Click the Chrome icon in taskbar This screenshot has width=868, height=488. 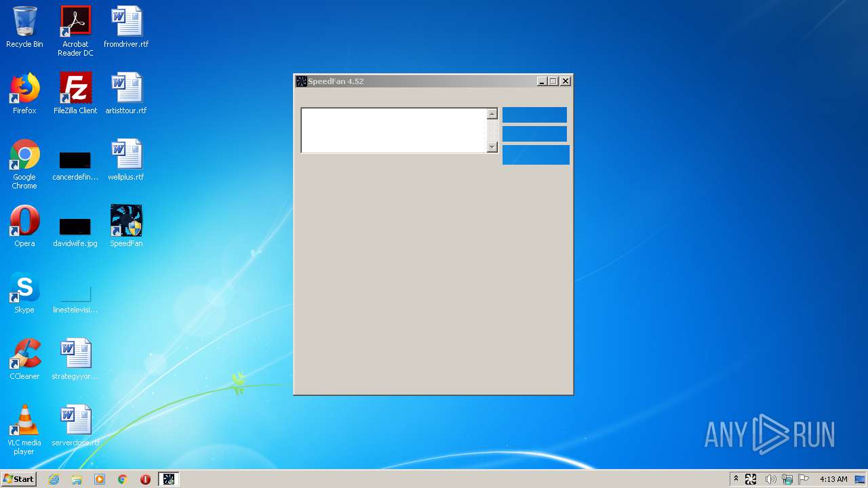tap(123, 479)
